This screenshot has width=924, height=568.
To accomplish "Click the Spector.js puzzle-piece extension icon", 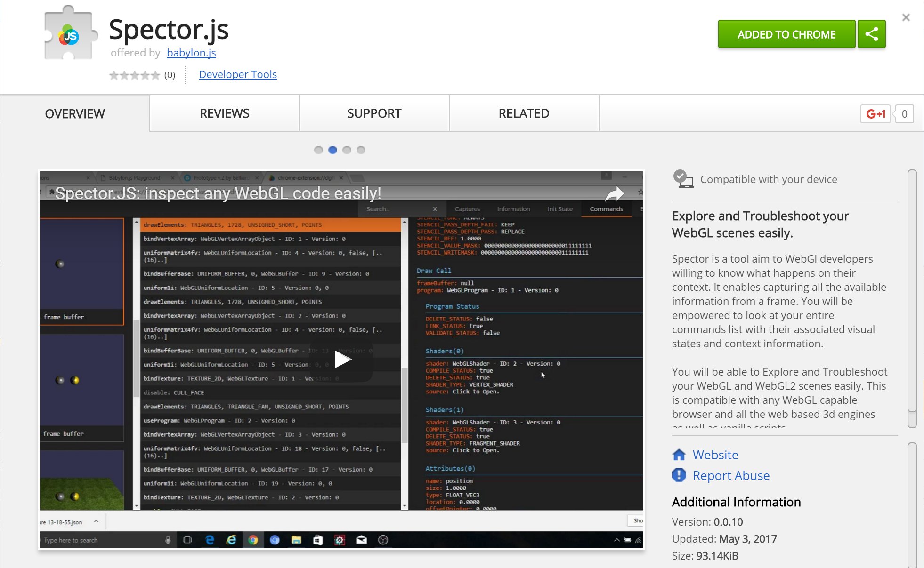I will (71, 33).
